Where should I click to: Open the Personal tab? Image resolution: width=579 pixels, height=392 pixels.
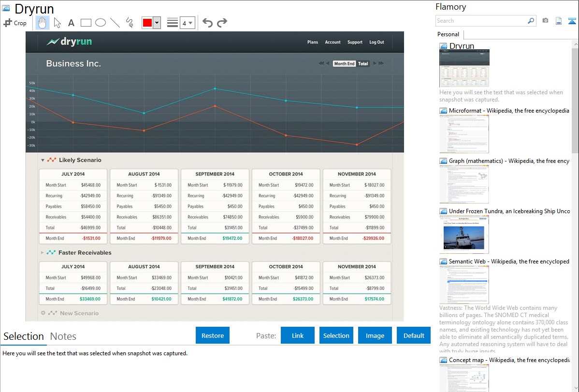coord(449,34)
